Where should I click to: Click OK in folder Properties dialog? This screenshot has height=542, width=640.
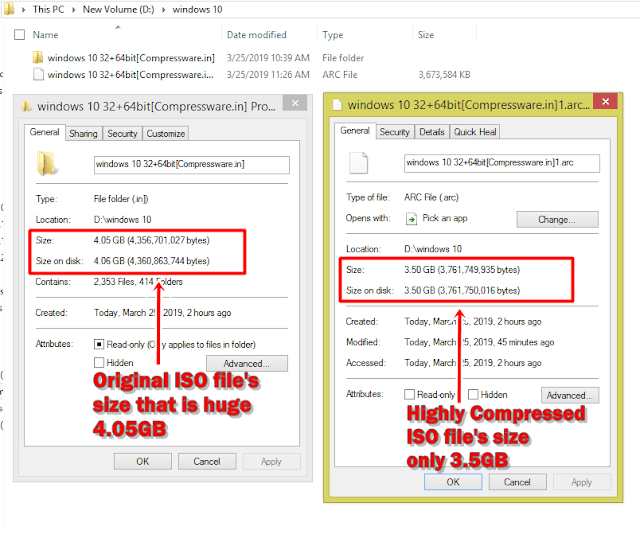coord(143,462)
